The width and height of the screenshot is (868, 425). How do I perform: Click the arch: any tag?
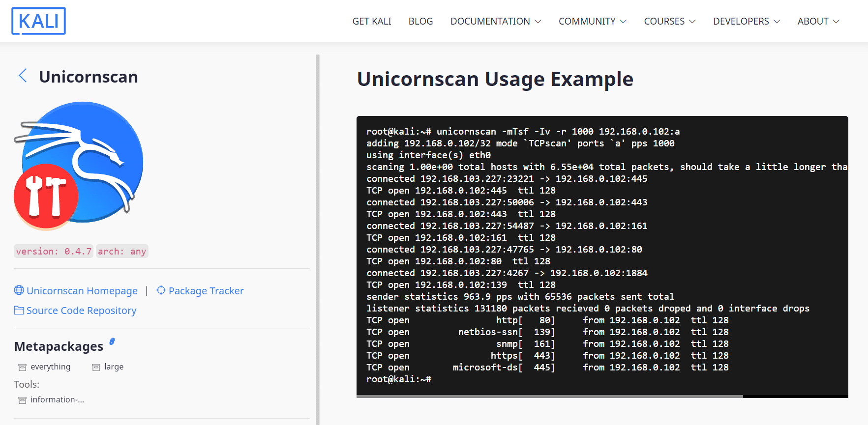point(122,251)
